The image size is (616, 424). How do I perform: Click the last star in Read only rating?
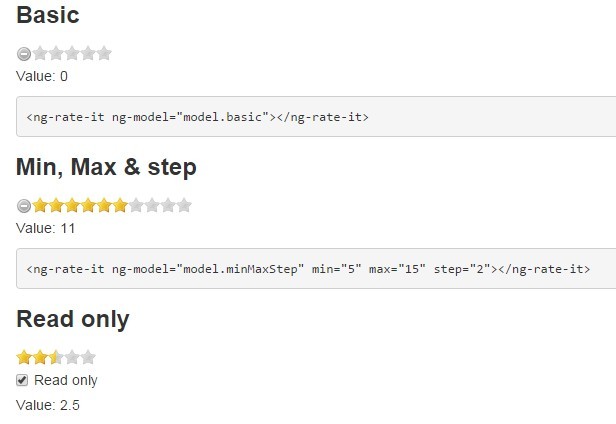pos(88,357)
